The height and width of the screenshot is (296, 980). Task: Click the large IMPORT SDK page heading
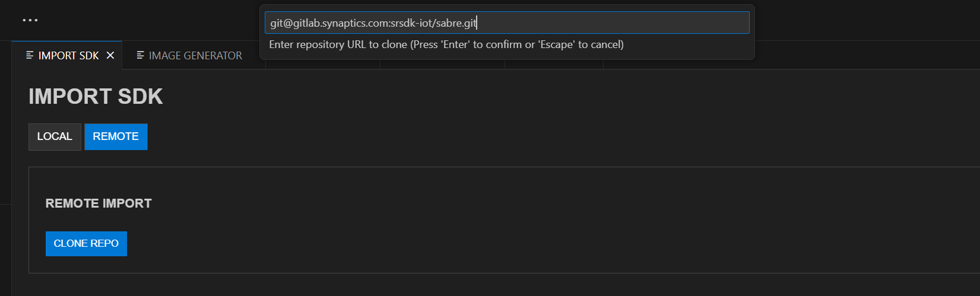point(96,97)
